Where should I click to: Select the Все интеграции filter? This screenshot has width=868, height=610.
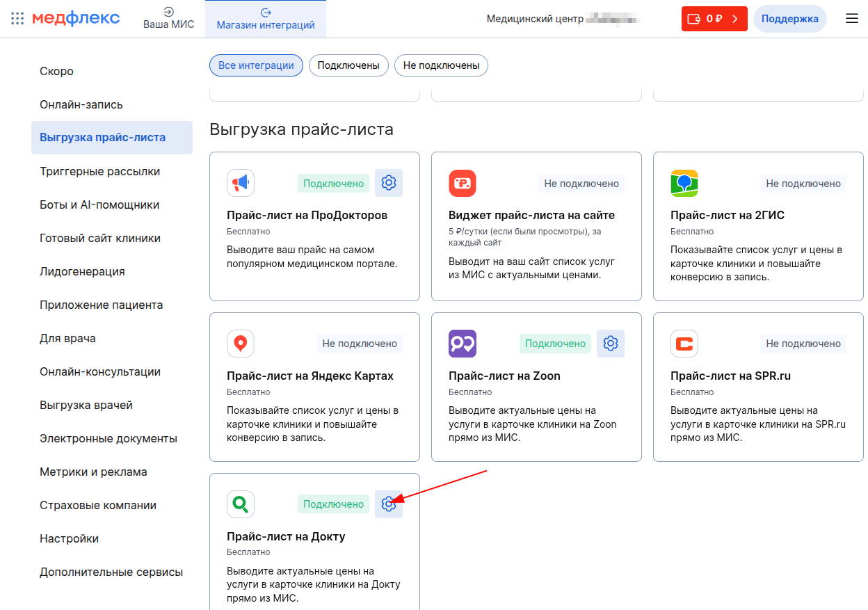coord(256,65)
